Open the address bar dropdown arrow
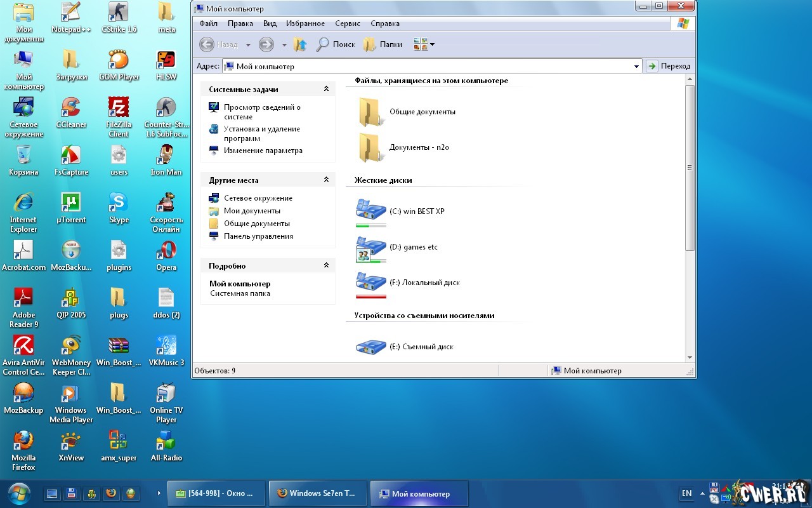Screen dimensions: 812x508 (x=636, y=66)
